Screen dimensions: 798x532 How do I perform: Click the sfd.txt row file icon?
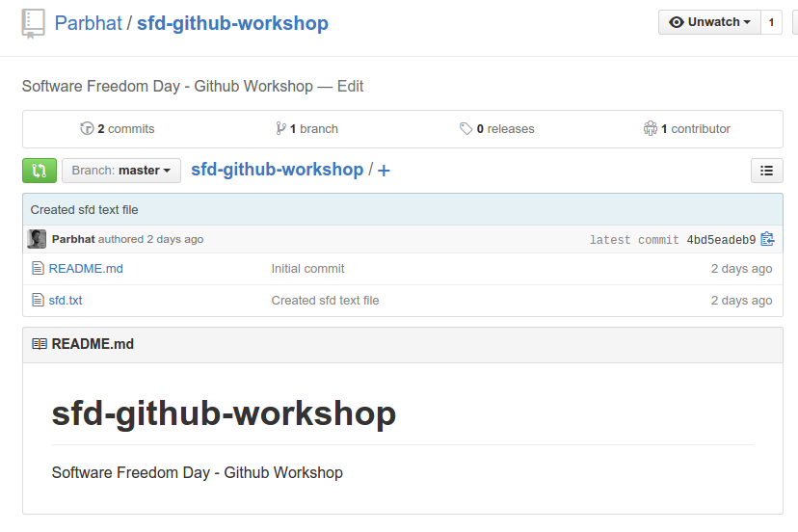point(38,300)
